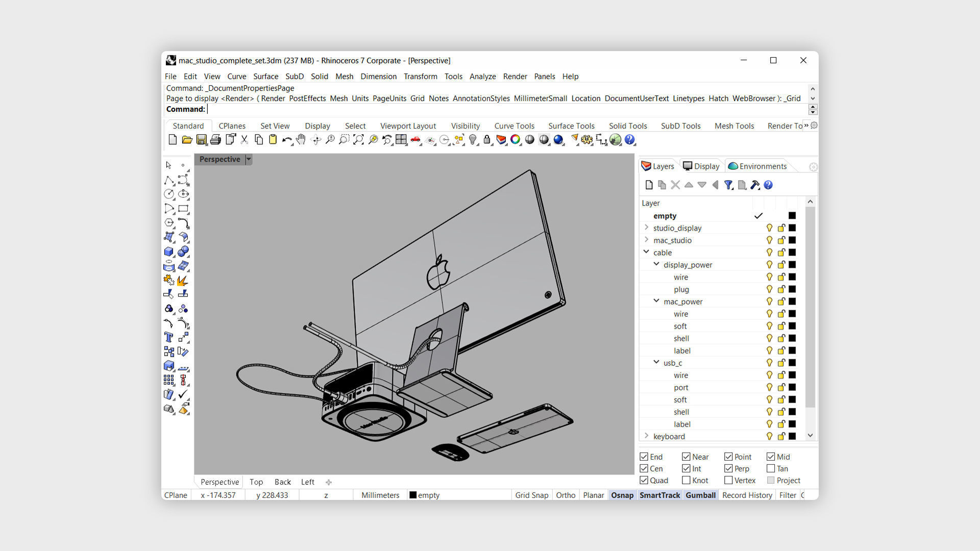Screen dimensions: 980x551
Task: Click the Rectangular Array tool icon
Action: click(169, 380)
